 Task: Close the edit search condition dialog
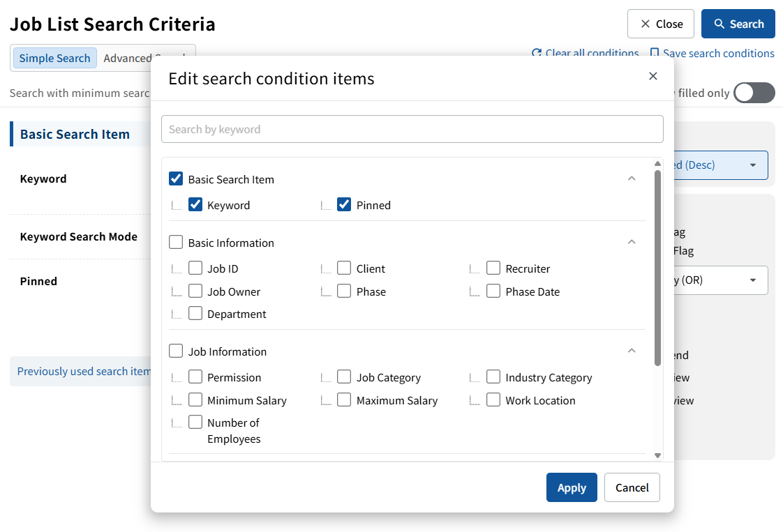click(x=652, y=76)
